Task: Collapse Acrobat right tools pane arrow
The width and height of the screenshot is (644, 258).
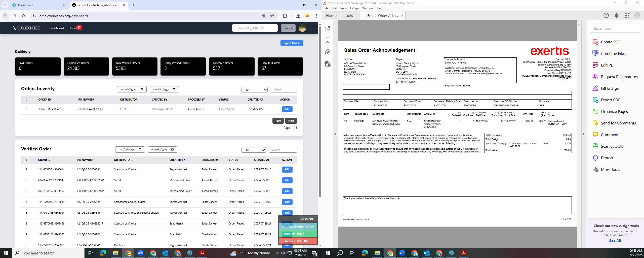Action: point(583,134)
